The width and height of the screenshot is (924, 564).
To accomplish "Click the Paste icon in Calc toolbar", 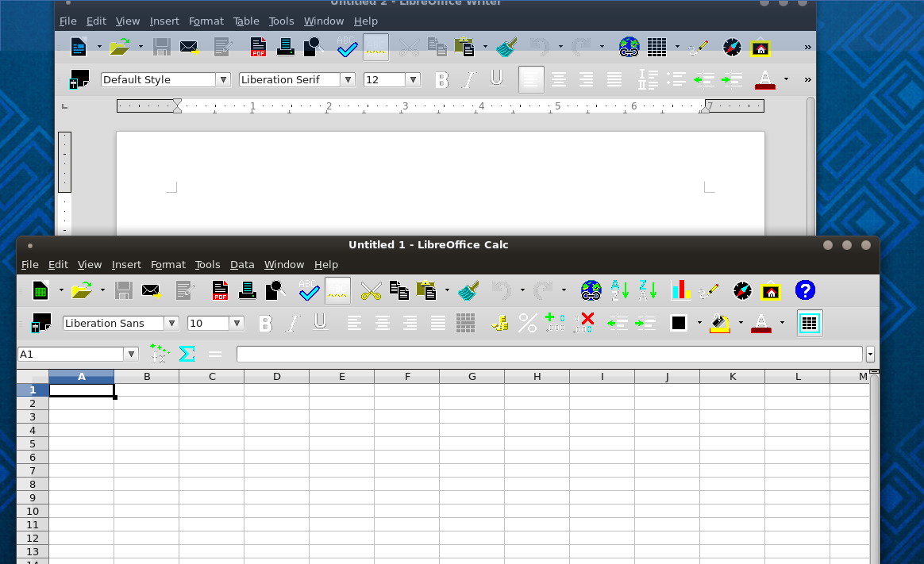I will point(426,290).
